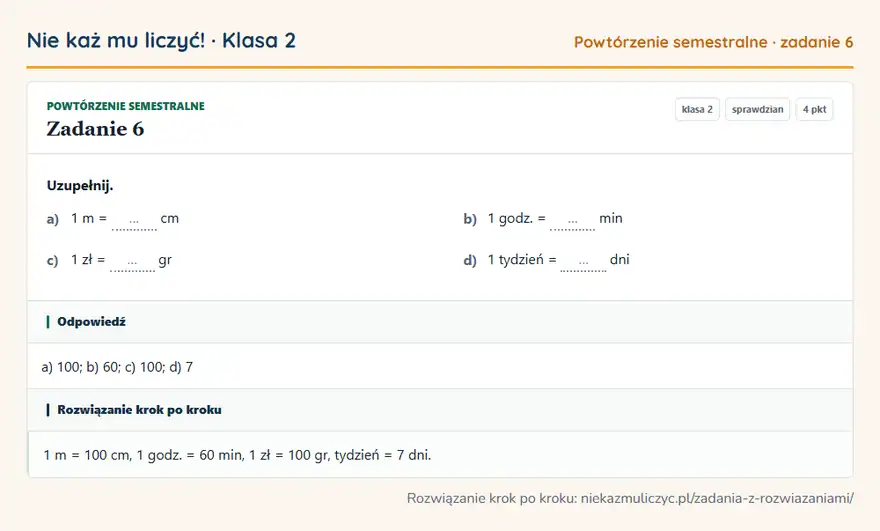Click the 'Uzupełnij.' instruction text

(80, 186)
